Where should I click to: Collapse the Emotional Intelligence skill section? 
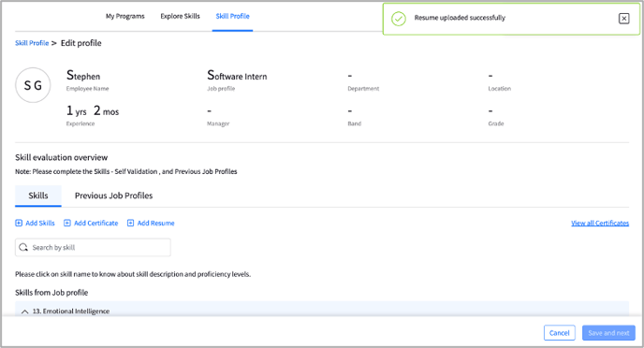[x=24, y=312]
